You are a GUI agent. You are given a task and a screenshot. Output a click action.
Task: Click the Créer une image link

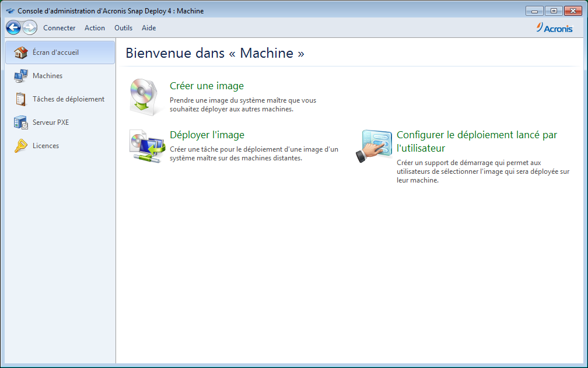(x=206, y=86)
